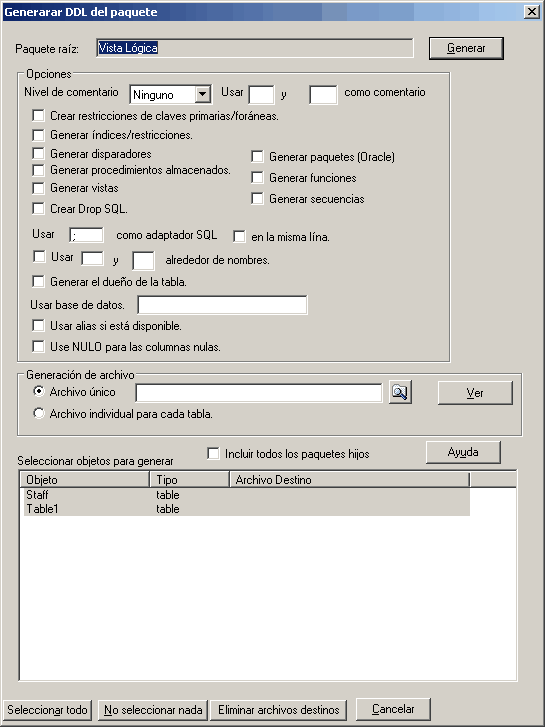545x727 pixels.
Task: Select the Table1 row in object list
Action: point(247,509)
